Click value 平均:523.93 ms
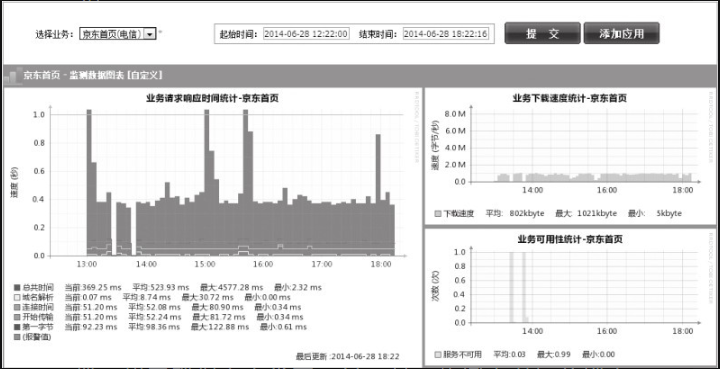 tap(161, 288)
